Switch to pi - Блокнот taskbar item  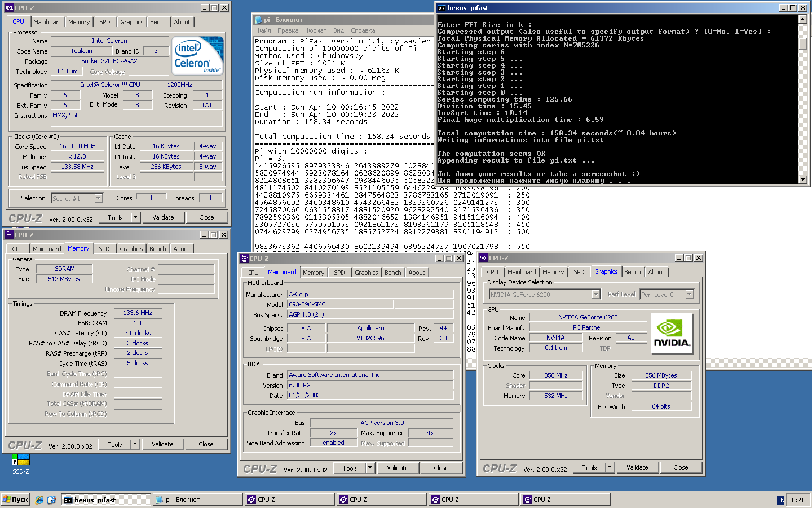(x=198, y=500)
